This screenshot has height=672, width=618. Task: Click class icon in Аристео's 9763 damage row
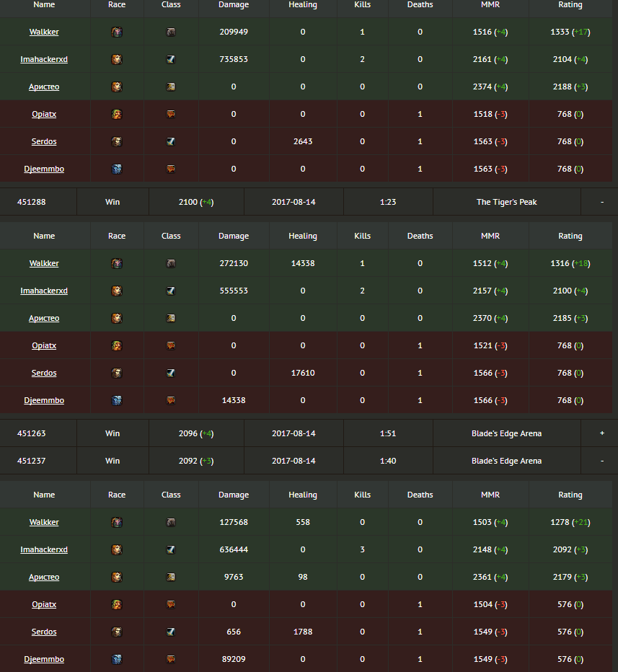coord(171,578)
